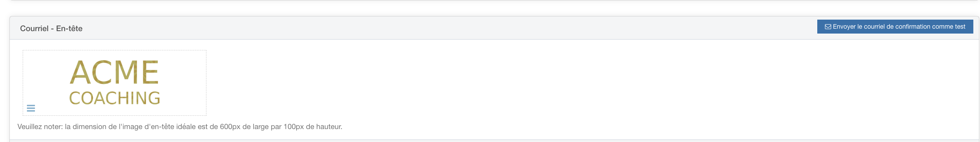Click "En-tête" in the panel heading
The image size is (980, 142).
[69, 29]
